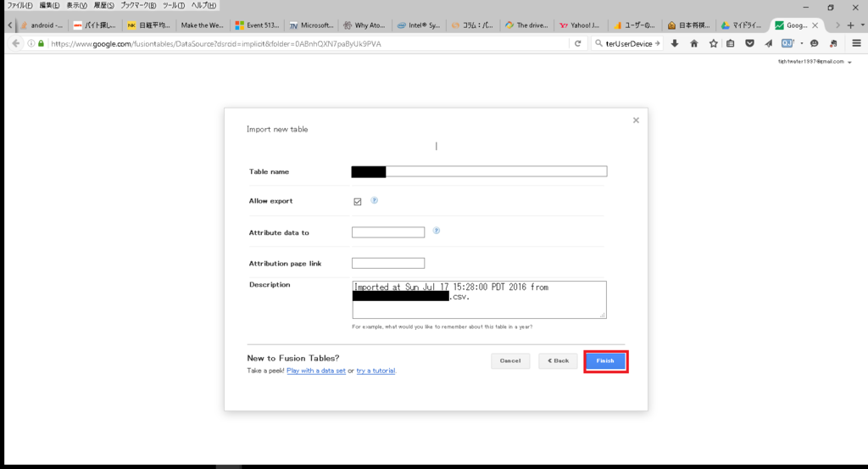Open the ツール(T) menu
This screenshot has height=469, width=868.
pyautogui.click(x=173, y=6)
